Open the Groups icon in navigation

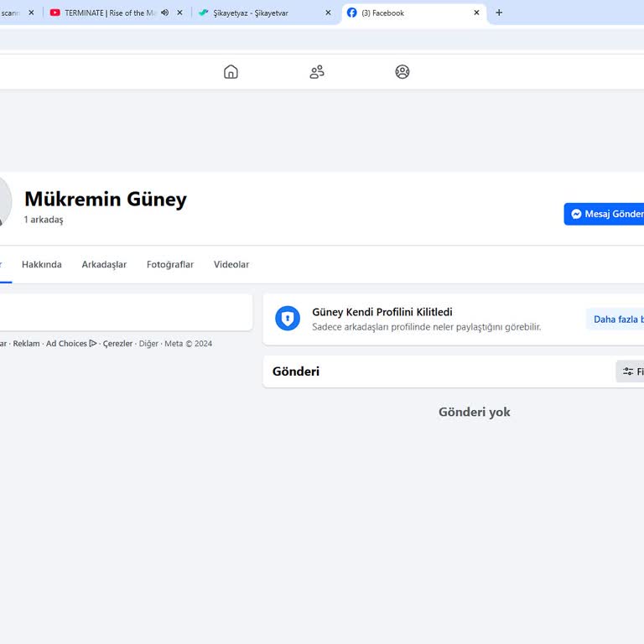point(402,72)
